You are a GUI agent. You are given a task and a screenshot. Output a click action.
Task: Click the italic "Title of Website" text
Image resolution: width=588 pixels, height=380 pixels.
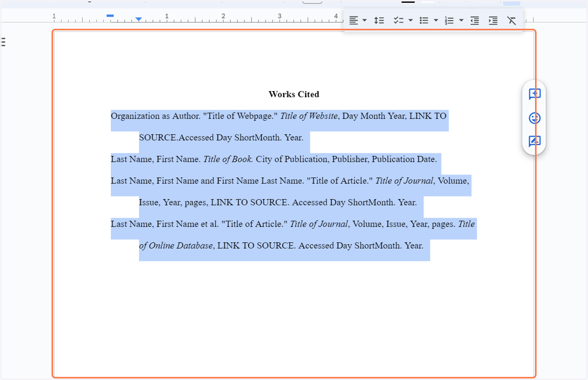pos(309,116)
